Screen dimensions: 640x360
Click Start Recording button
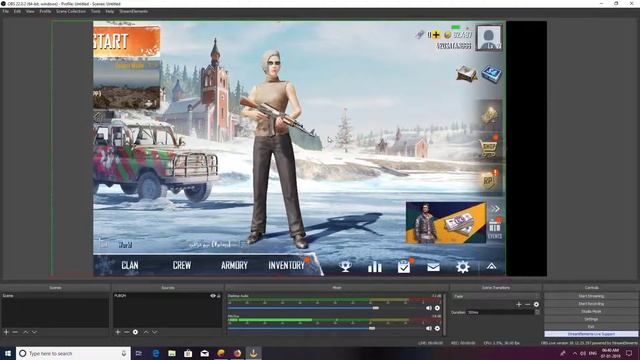coord(591,304)
